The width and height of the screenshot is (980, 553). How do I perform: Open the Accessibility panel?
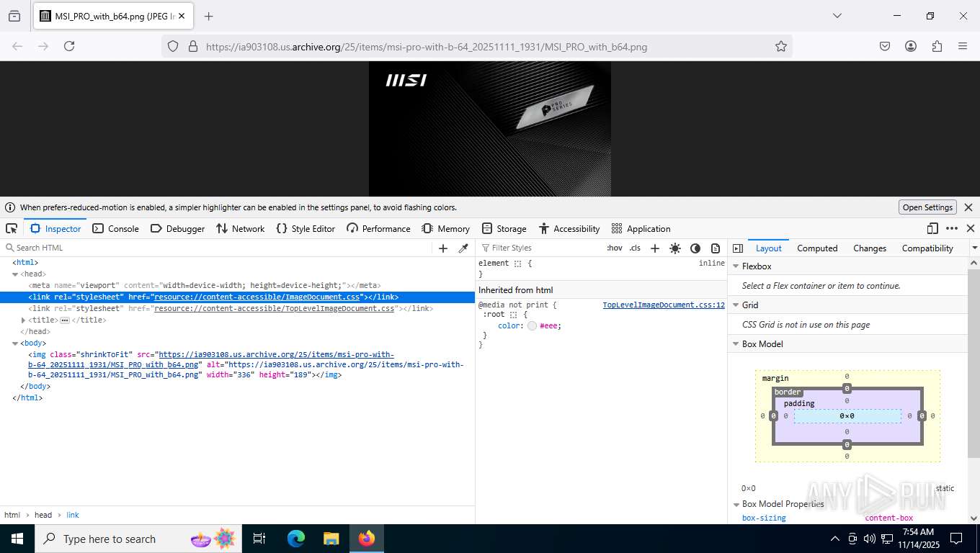tap(569, 228)
